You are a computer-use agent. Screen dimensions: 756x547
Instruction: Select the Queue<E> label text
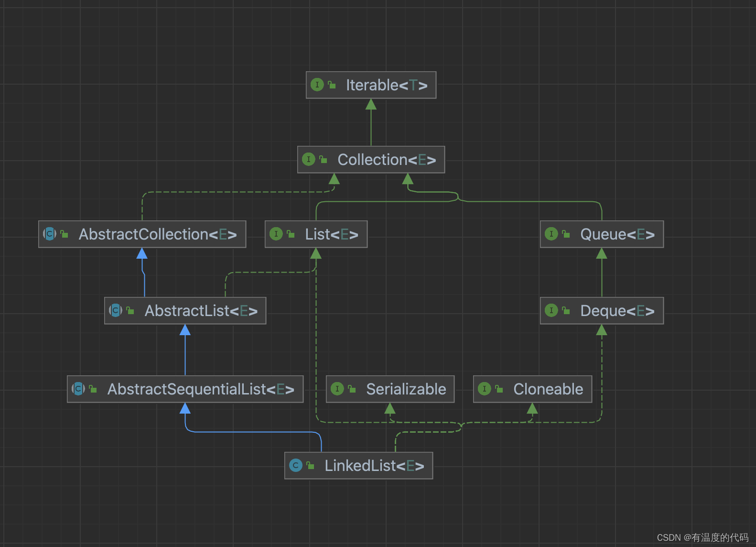(x=617, y=234)
